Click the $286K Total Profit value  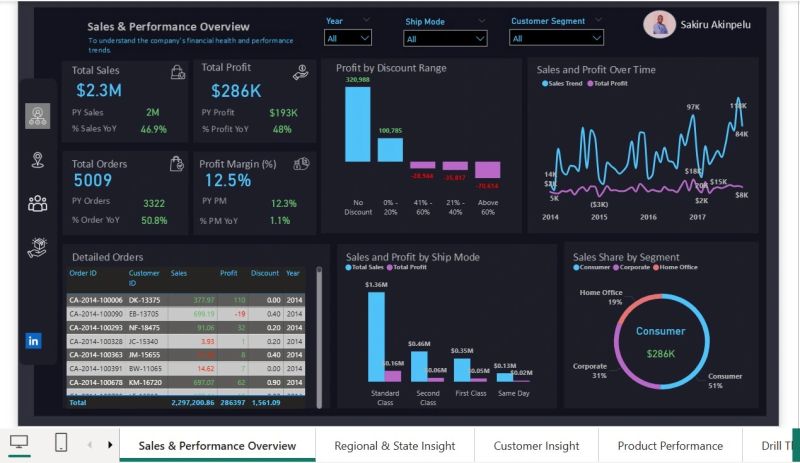coord(236,91)
